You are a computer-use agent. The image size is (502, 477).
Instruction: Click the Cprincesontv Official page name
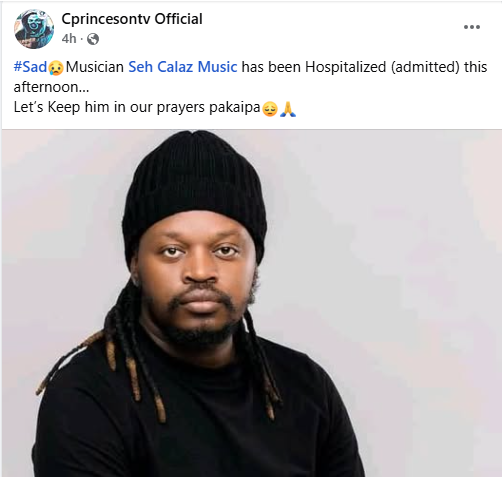click(132, 19)
